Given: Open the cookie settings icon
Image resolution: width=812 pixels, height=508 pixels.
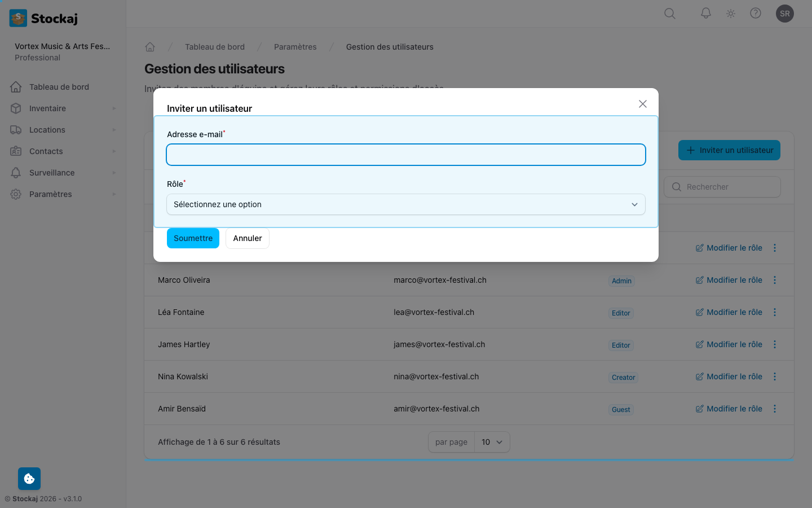Looking at the screenshot, I should coord(29,478).
